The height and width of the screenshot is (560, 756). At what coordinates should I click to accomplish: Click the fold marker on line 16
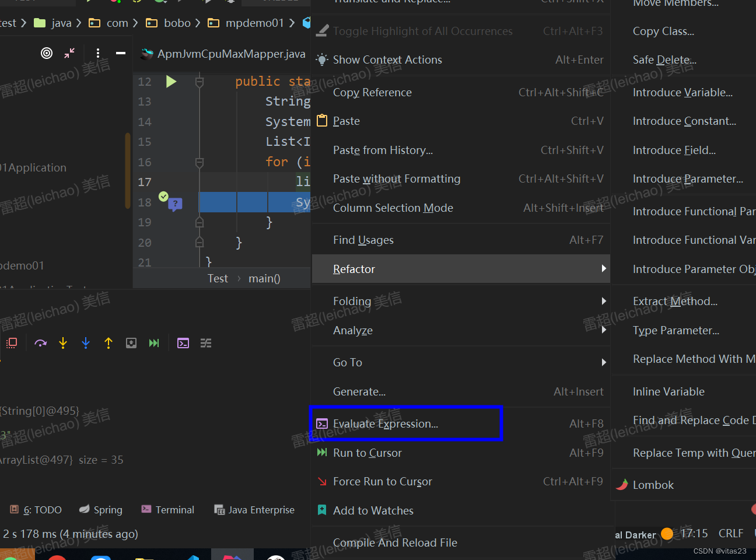[199, 162]
